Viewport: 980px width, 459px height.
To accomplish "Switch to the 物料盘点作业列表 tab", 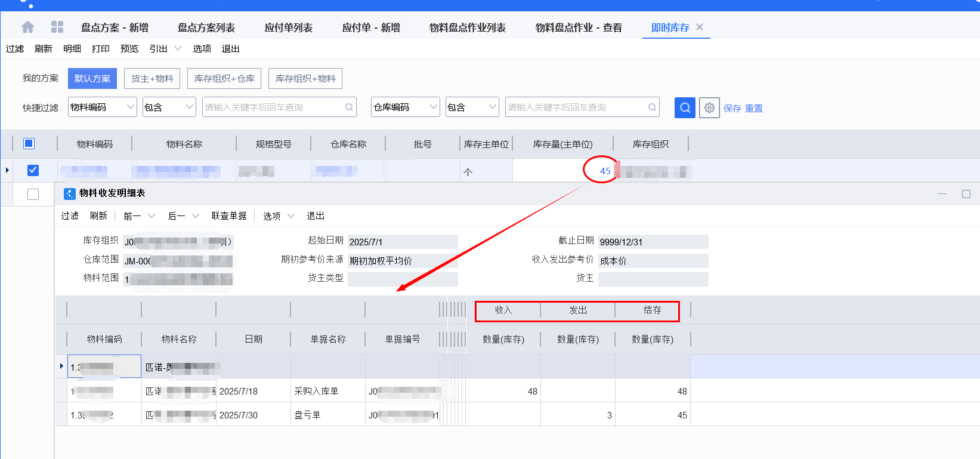I will click(x=467, y=27).
